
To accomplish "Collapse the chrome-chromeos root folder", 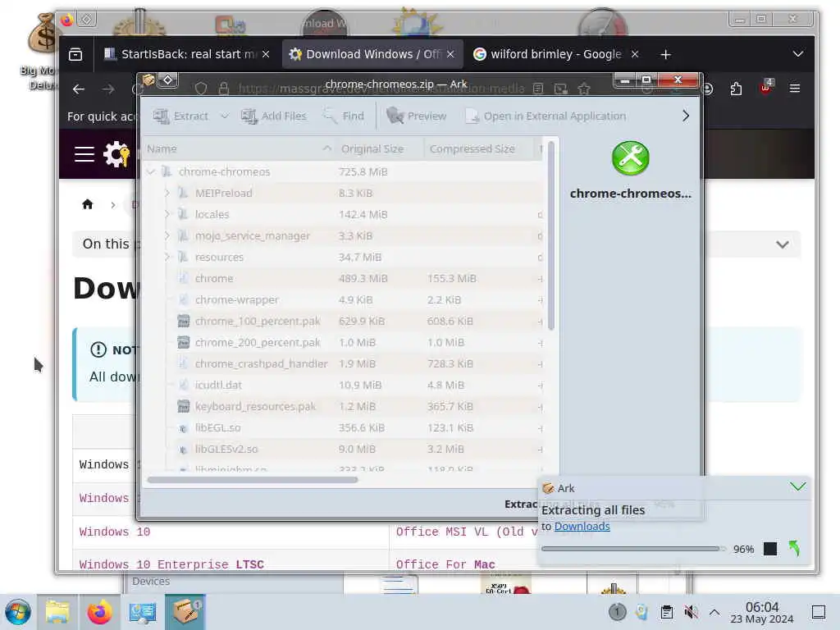I will point(151,172).
